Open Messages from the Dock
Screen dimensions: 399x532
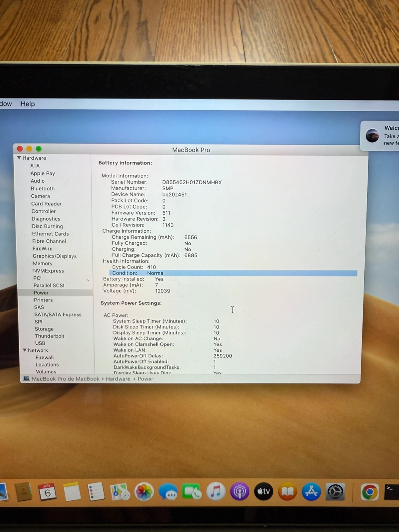168,492
